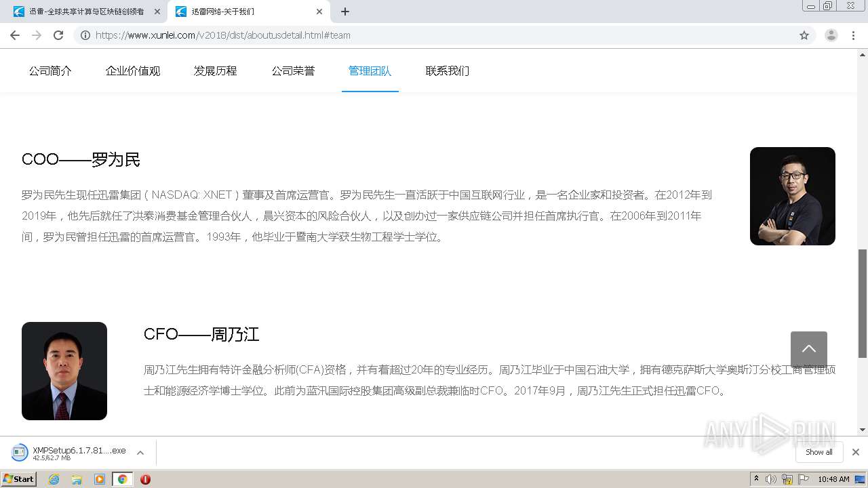Close the downloads bar
The width and height of the screenshot is (868, 488).
click(855, 452)
